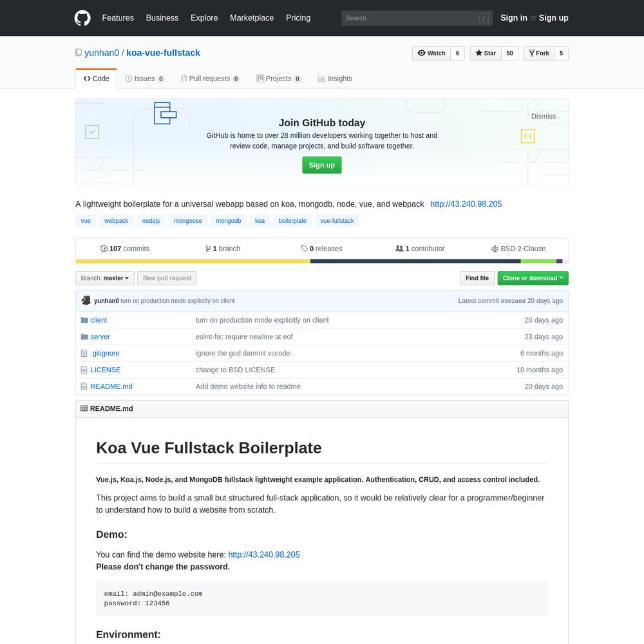View the 50 stargazers count
The width and height of the screenshot is (644, 644).
coord(509,53)
